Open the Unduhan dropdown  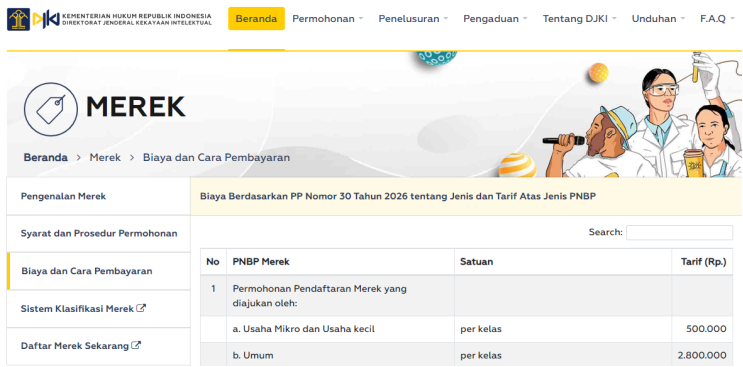(x=659, y=19)
